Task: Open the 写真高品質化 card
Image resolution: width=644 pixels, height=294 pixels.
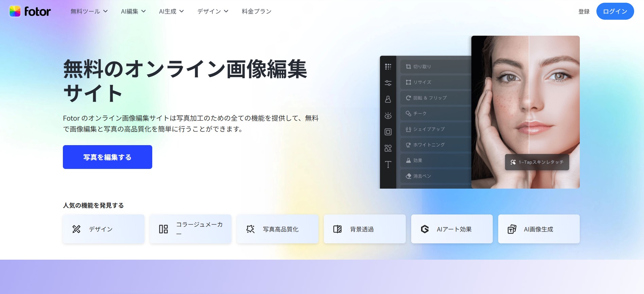Action: (x=278, y=229)
